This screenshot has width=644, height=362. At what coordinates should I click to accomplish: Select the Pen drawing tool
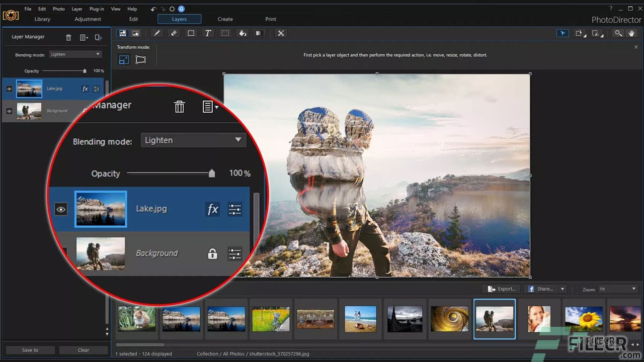point(156,33)
